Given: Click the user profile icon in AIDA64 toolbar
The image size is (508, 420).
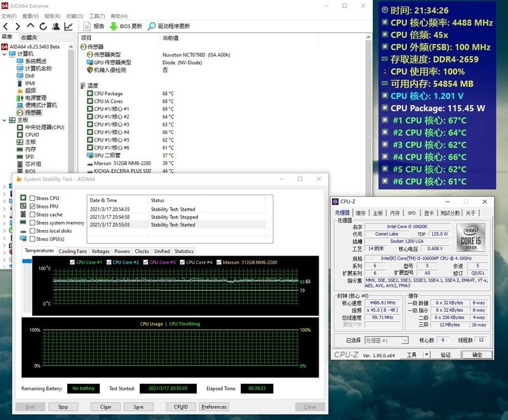Looking at the screenshot, I should click(x=56, y=26).
